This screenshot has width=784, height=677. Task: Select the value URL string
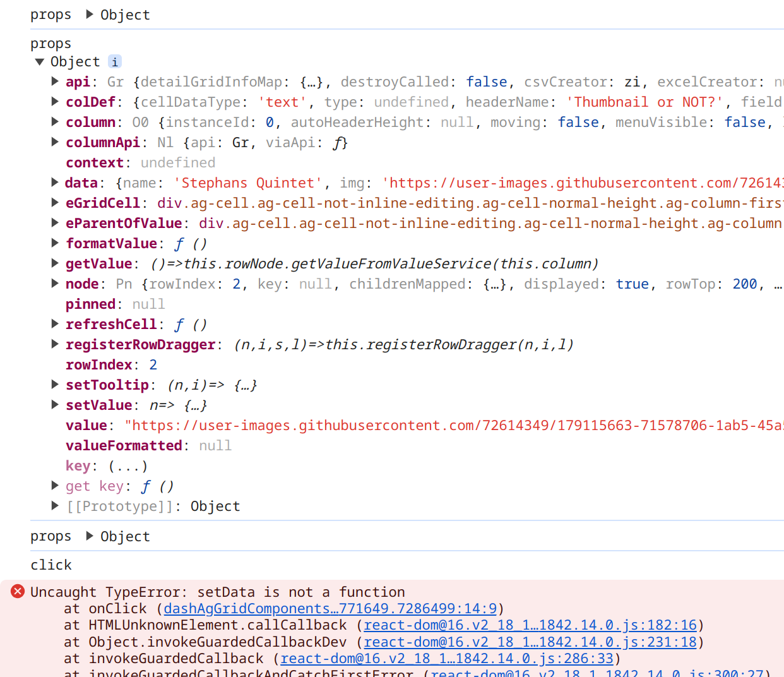pos(454,426)
